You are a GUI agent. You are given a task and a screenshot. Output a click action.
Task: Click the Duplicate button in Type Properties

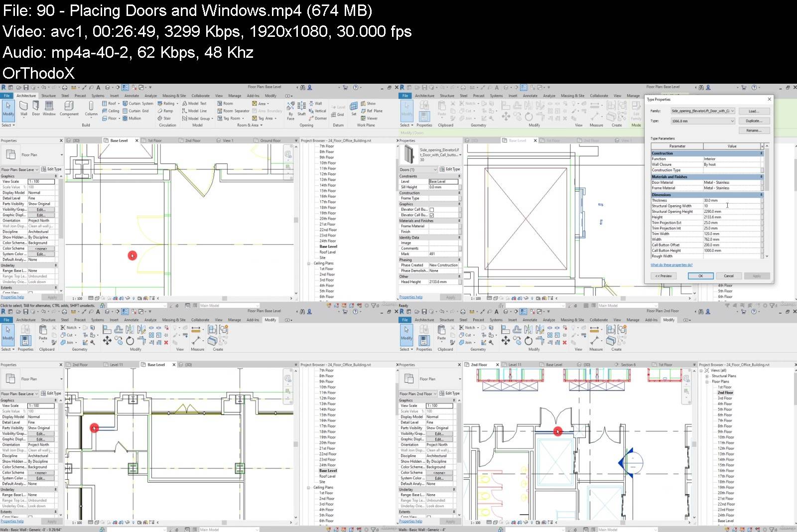tap(754, 121)
